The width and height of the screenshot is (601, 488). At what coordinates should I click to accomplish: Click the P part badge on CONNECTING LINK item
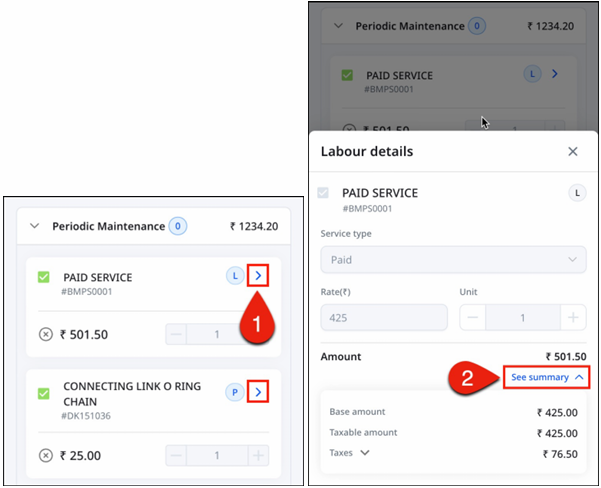pos(234,392)
